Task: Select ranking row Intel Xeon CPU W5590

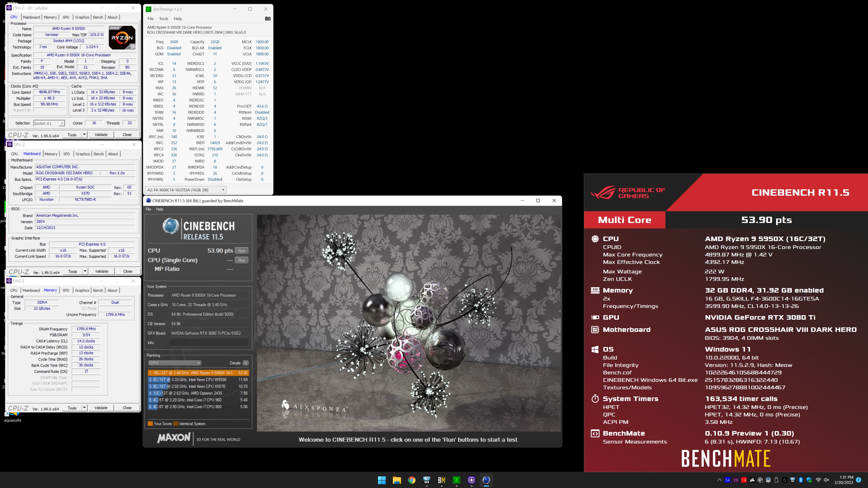Action: click(x=198, y=380)
